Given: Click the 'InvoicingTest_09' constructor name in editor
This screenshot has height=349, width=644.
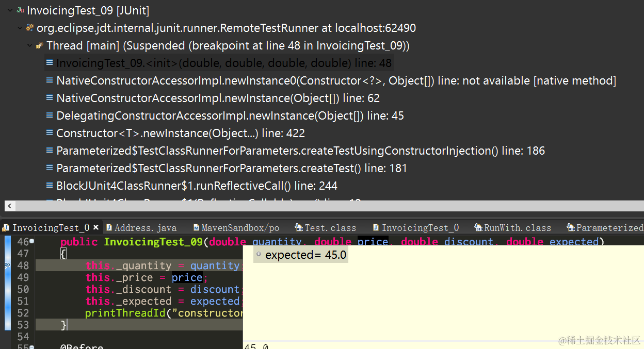Looking at the screenshot, I should (153, 241).
